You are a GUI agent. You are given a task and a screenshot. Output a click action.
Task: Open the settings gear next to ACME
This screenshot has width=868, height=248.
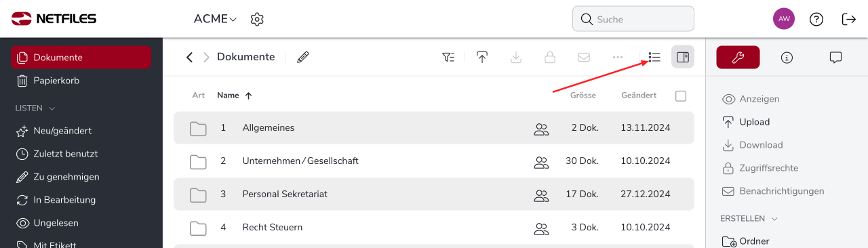(x=257, y=19)
